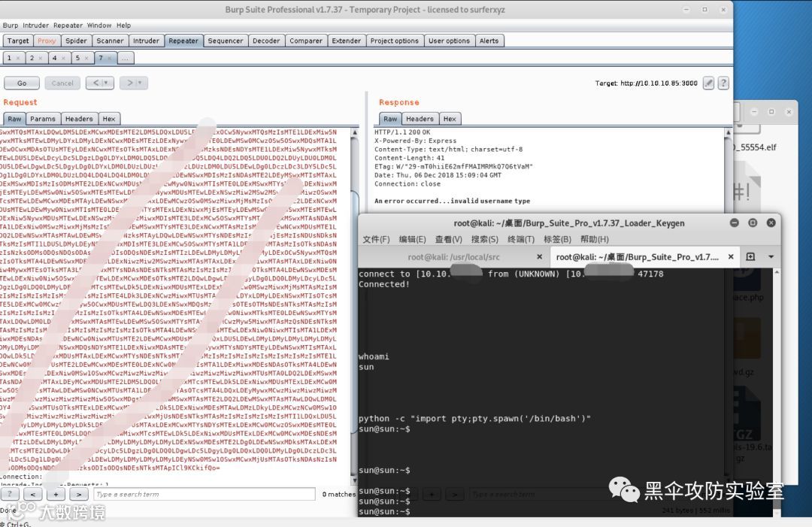Open a new terminal tab icon

pos(750,257)
